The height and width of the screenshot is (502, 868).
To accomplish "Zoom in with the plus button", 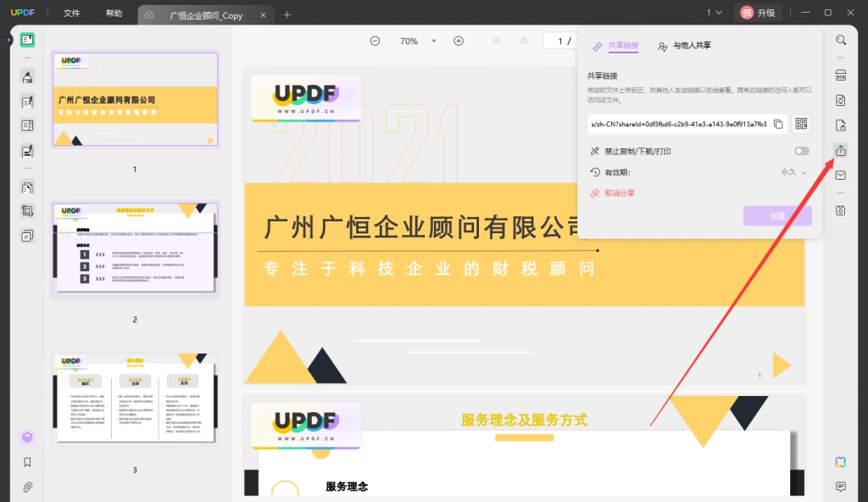I will click(x=459, y=41).
